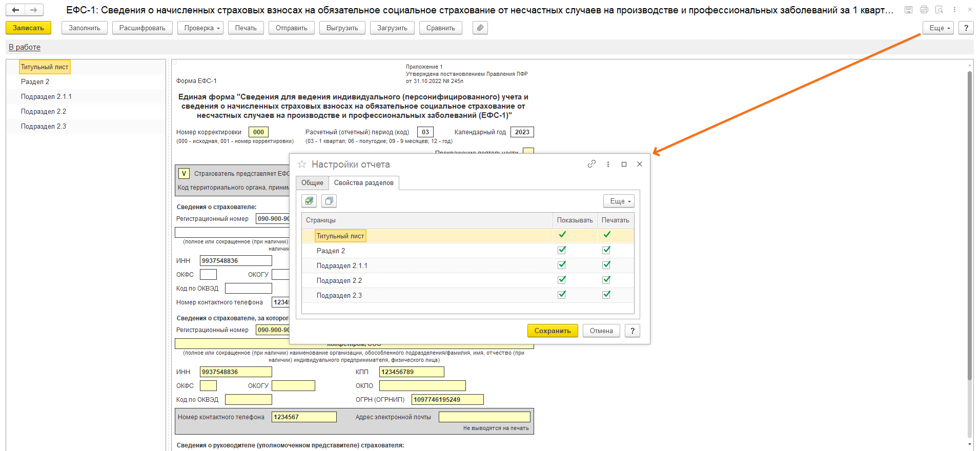This screenshot has height=451, width=980.
Task: Select Подраздел 2.1.1 in left section list
Action: click(x=46, y=96)
